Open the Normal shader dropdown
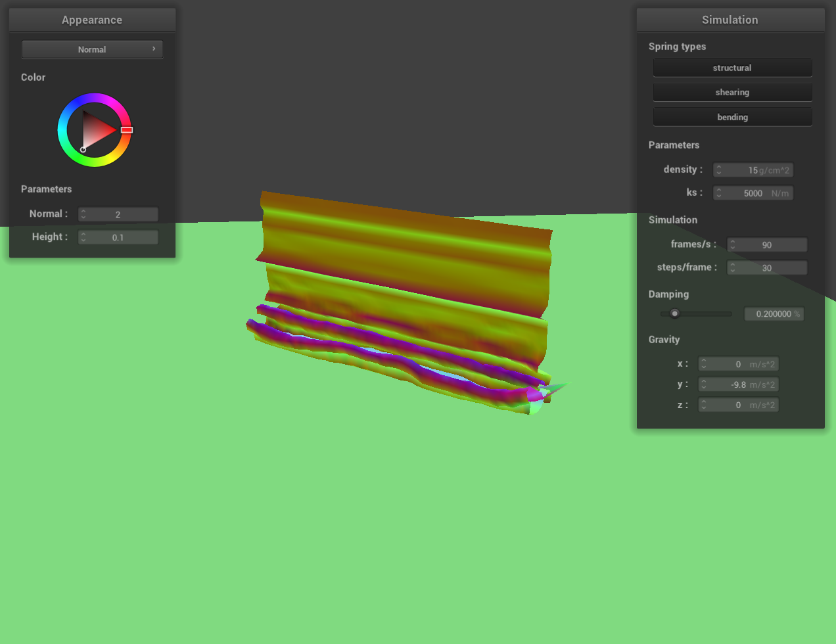836x644 pixels. point(92,49)
